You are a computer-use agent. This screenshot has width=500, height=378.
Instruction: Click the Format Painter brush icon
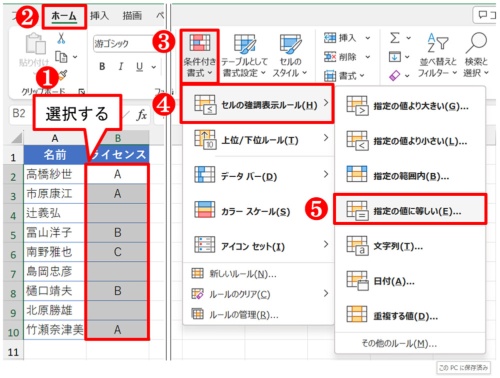point(63,76)
